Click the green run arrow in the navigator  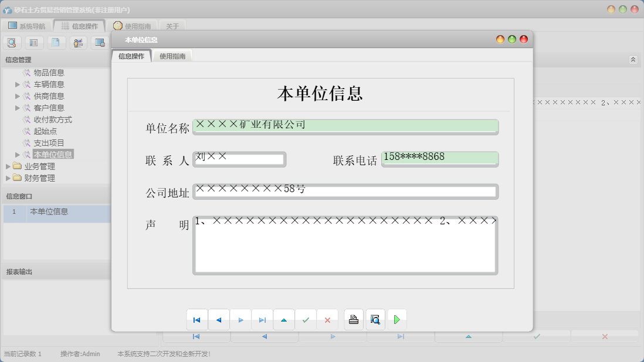tap(397, 319)
